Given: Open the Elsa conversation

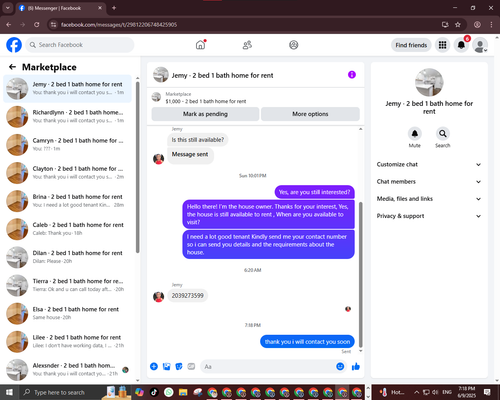Looking at the screenshot, I should [67, 313].
